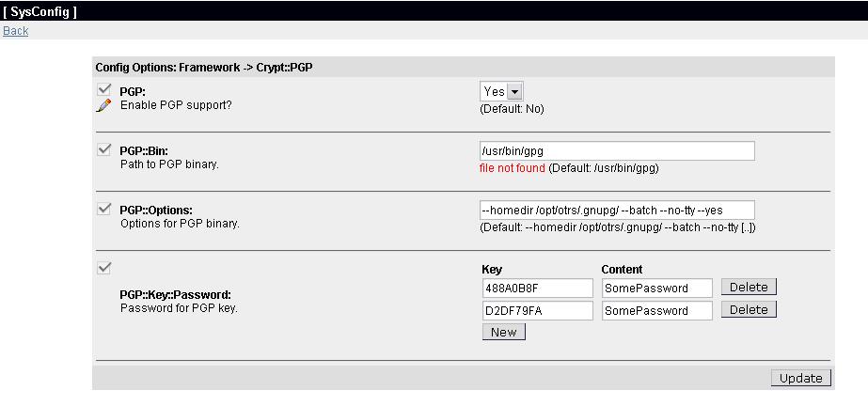Screen dimensions: 868x406
Task: Toggle the PGP::Key::Password checkmark
Action: (104, 268)
